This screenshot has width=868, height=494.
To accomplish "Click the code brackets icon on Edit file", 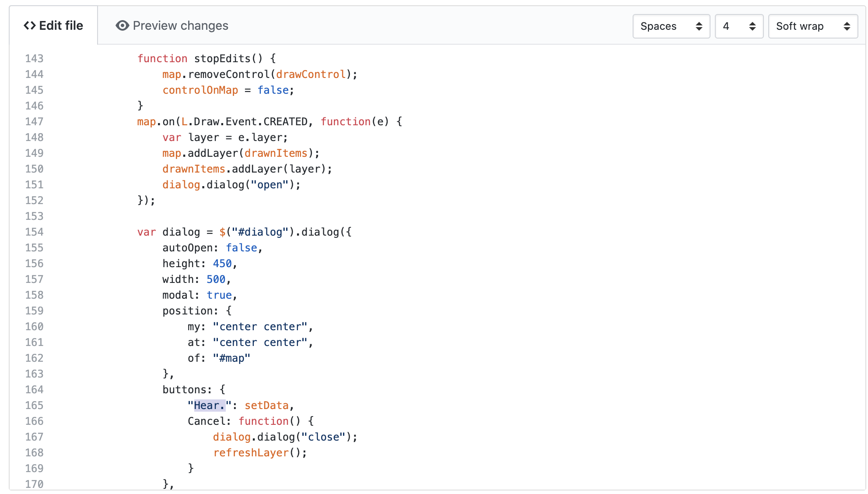I will coord(30,26).
